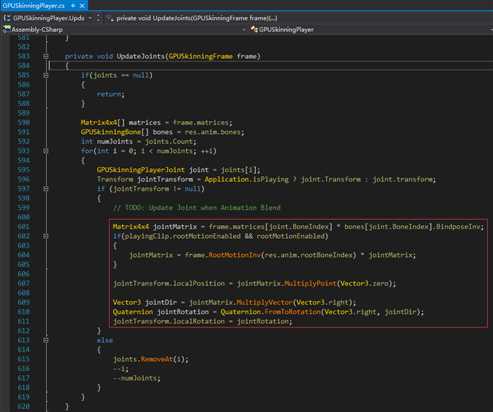Screen dimensions: 493x412
Task: Collapse the for loop block at line 593
Action: pos(46,151)
